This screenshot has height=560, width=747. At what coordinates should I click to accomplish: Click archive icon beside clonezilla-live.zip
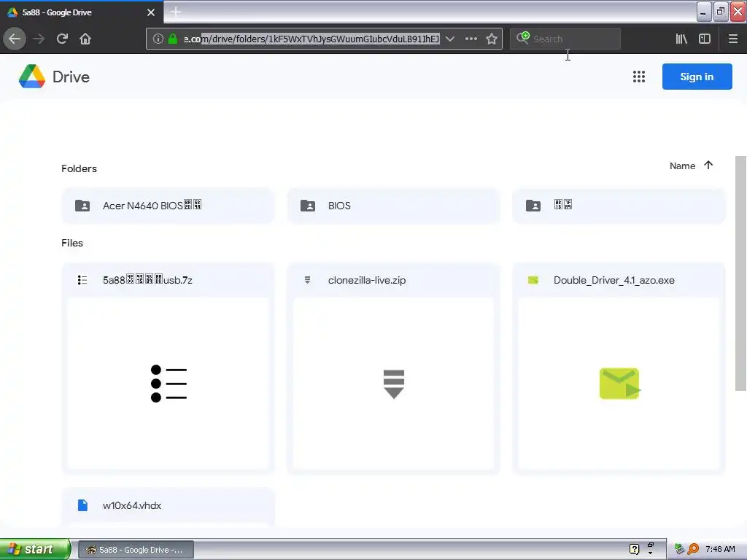click(308, 280)
